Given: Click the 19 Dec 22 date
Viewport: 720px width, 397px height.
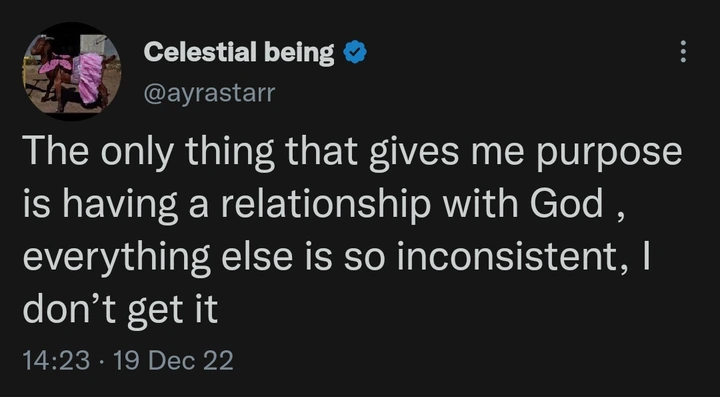Looking at the screenshot, I should [173, 360].
